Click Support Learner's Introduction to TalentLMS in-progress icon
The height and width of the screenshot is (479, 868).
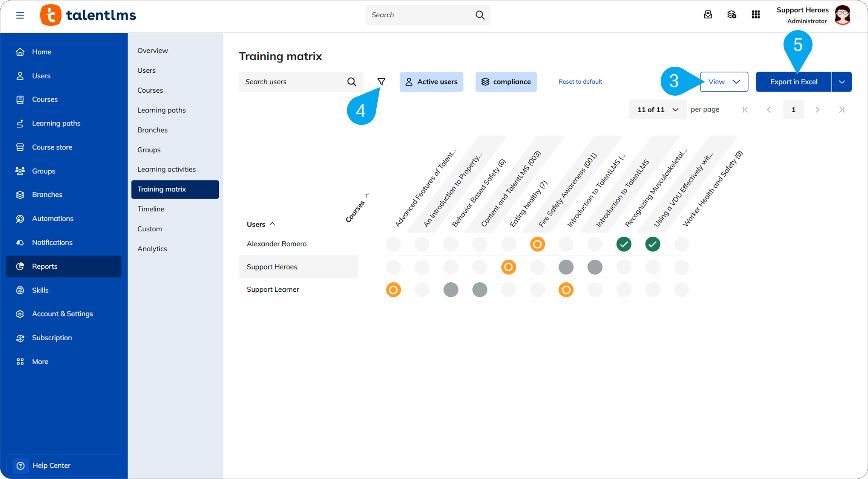[566, 290]
